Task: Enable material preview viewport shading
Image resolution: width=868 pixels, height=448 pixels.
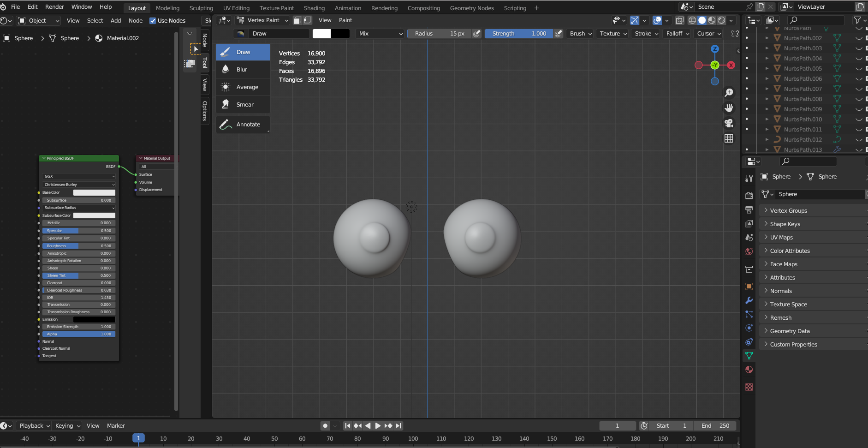Action: 712,20
